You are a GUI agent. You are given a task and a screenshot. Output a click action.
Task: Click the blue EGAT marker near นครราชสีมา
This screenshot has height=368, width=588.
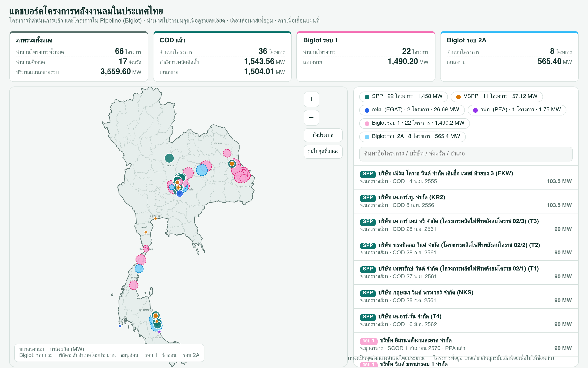pos(180,193)
